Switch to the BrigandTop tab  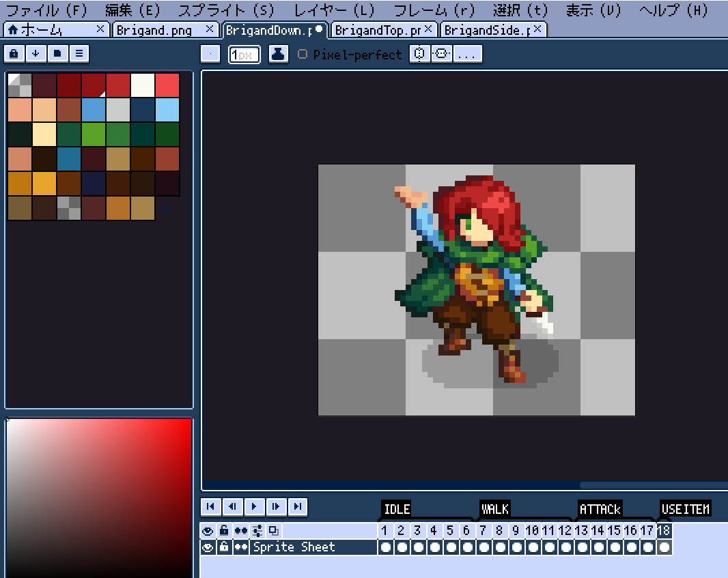click(x=384, y=30)
